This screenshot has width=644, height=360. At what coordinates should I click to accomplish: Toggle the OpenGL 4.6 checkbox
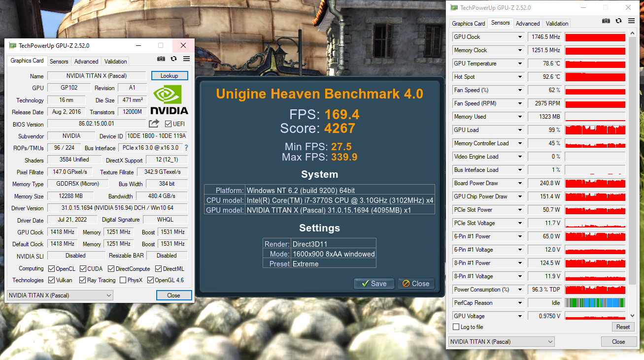150,280
